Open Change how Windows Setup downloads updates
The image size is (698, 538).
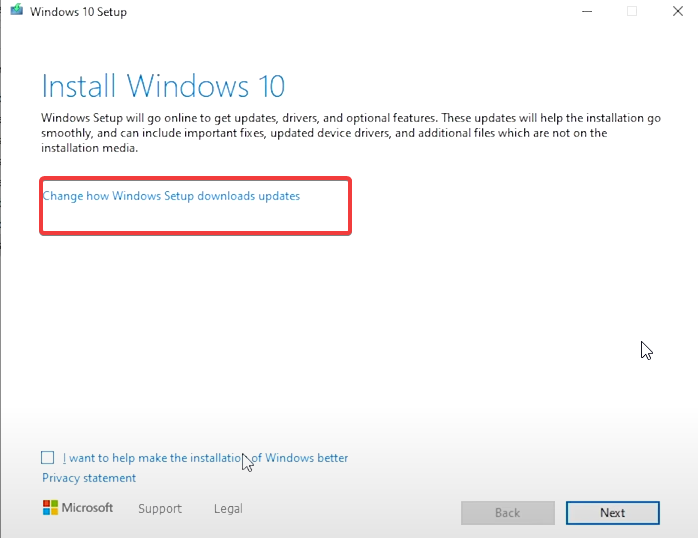click(x=171, y=196)
